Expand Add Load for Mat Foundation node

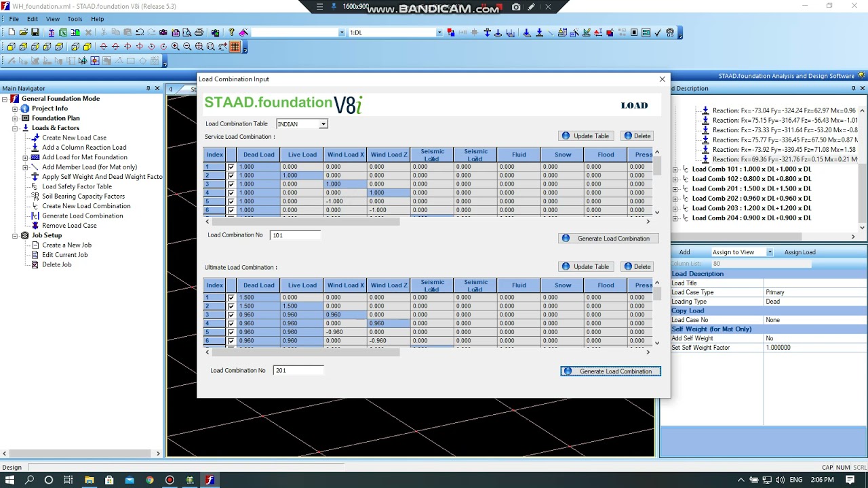(26, 157)
